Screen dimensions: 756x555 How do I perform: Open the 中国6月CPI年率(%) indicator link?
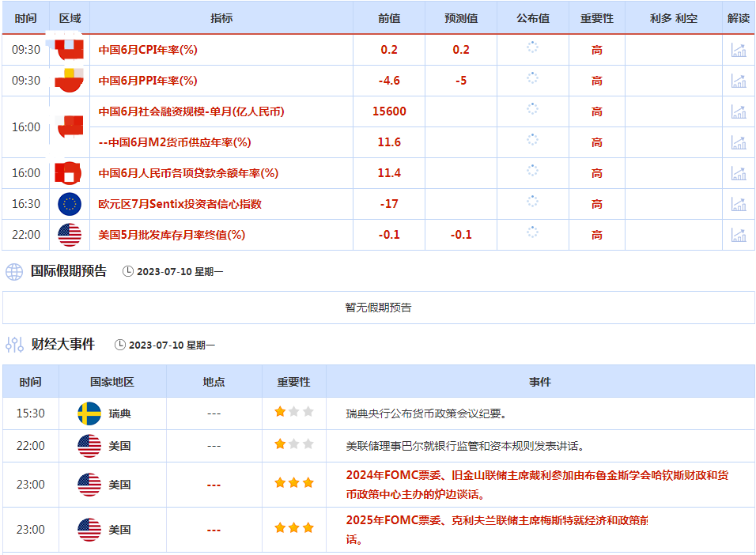(x=148, y=50)
